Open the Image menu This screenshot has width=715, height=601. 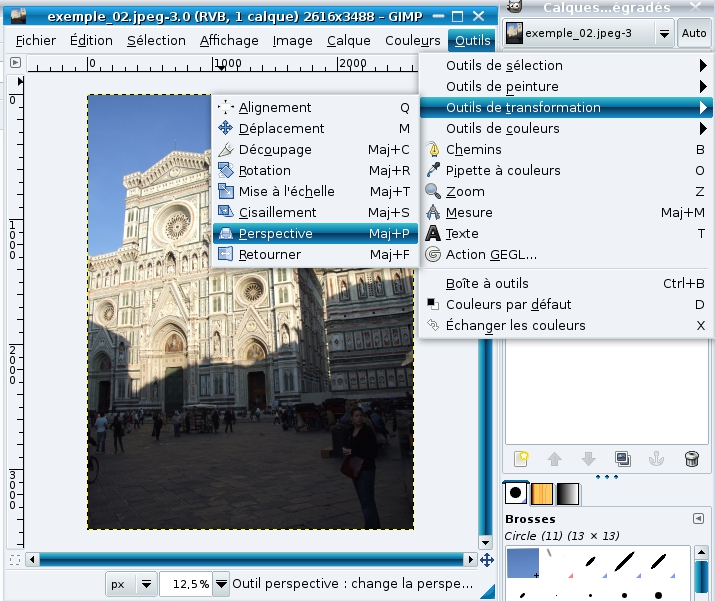292,41
